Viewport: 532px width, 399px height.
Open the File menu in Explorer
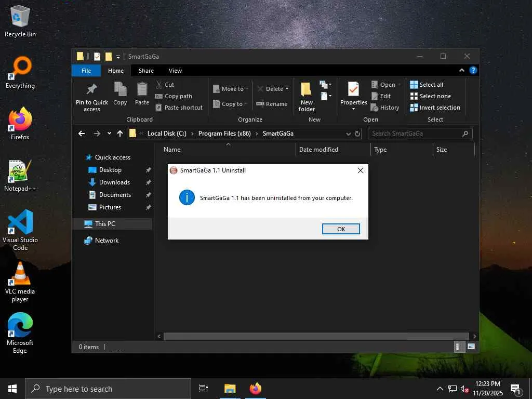86,71
